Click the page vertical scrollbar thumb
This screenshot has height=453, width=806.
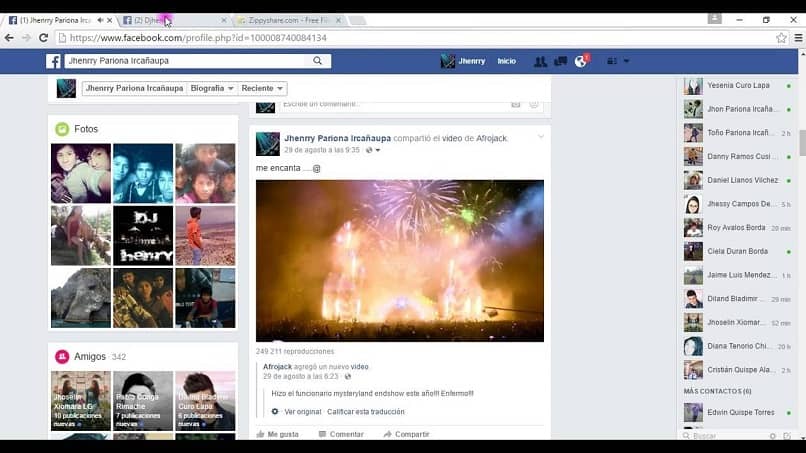802,143
